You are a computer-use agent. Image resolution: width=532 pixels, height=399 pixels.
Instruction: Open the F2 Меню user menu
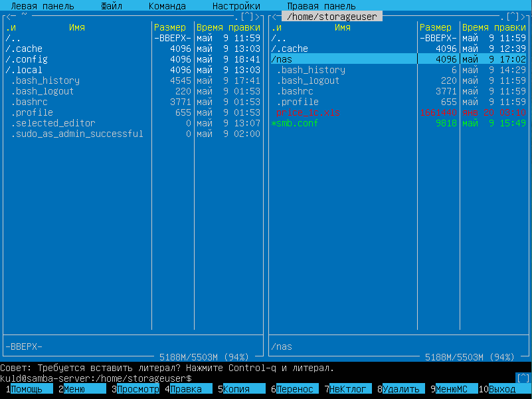74,389
